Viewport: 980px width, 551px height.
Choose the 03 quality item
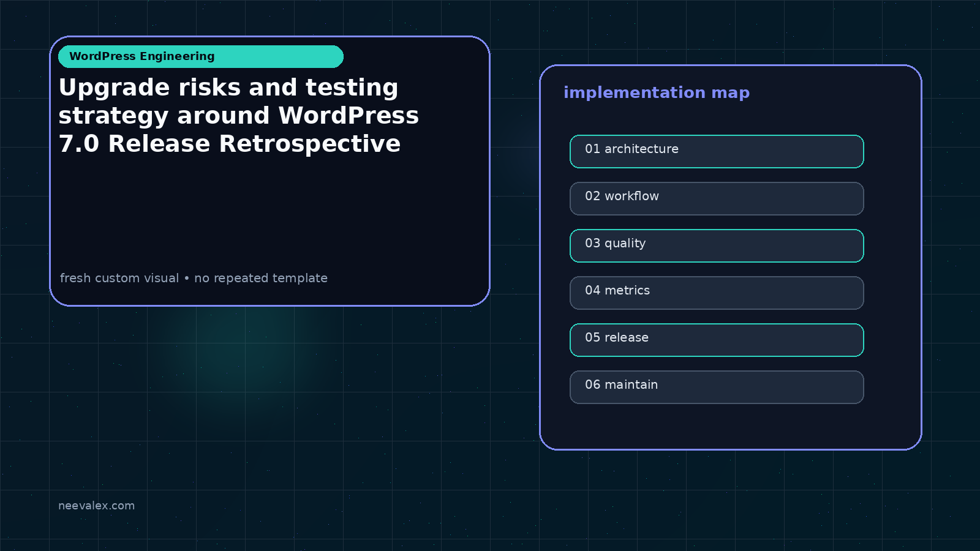(717, 246)
